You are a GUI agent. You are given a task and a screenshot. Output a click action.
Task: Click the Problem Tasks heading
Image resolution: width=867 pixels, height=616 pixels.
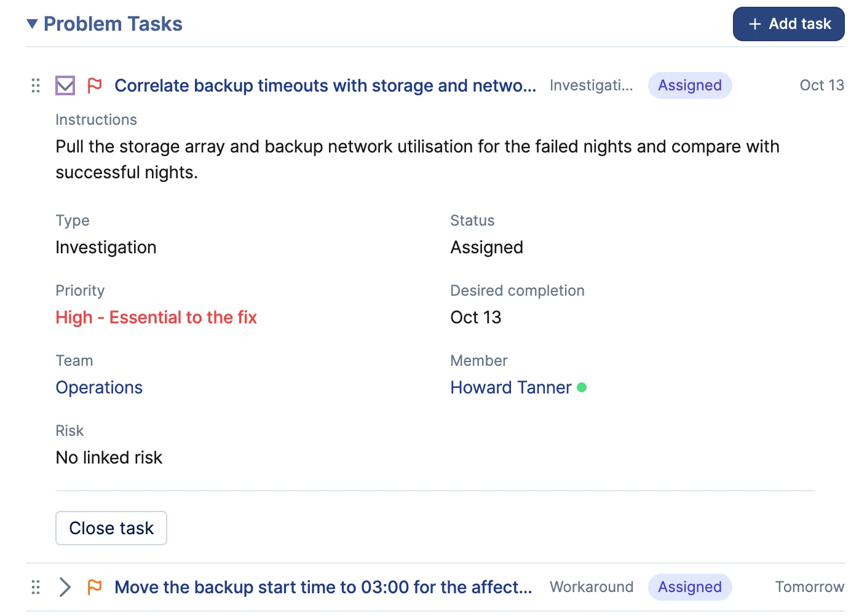coord(113,24)
